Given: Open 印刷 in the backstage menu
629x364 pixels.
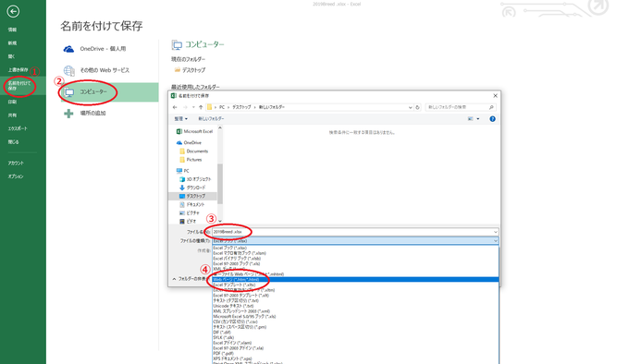Looking at the screenshot, I should [12, 102].
